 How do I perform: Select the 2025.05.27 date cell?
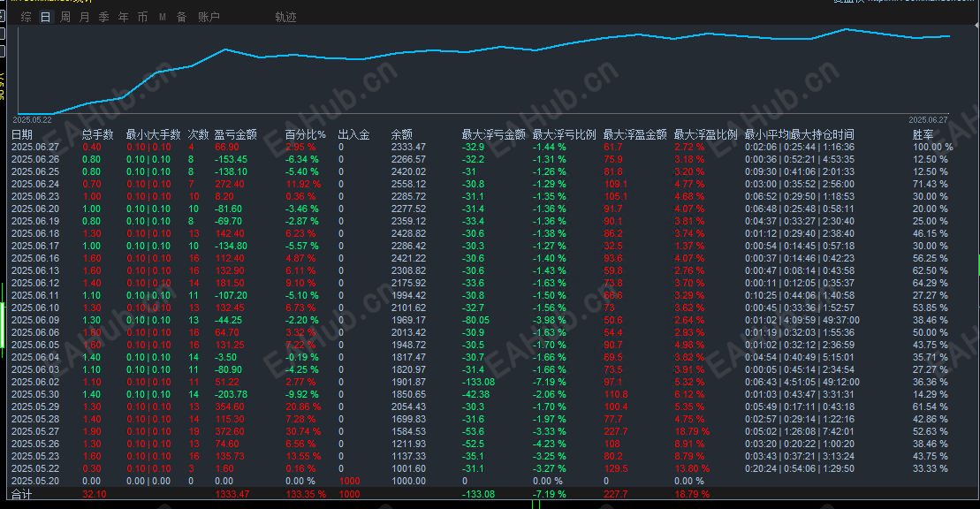click(x=35, y=431)
